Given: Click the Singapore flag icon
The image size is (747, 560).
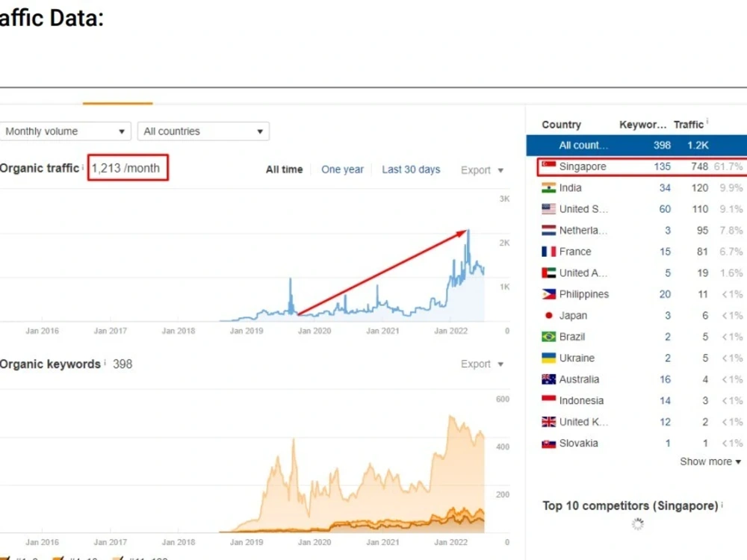Looking at the screenshot, I should click(549, 167).
